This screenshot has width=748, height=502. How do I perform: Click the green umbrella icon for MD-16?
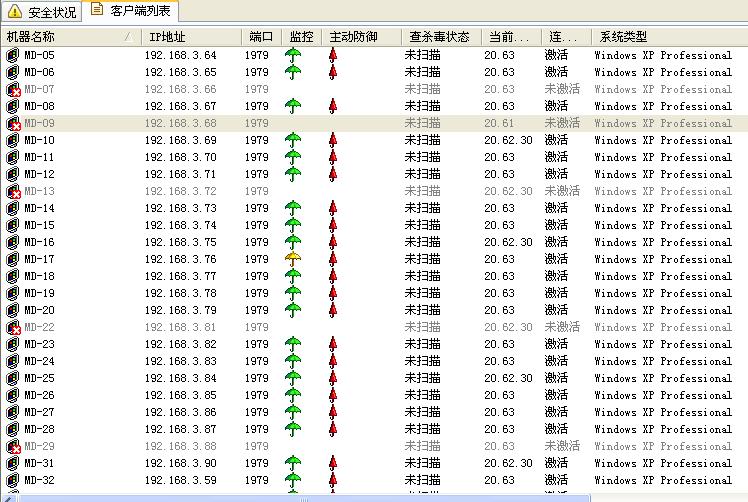[293, 242]
